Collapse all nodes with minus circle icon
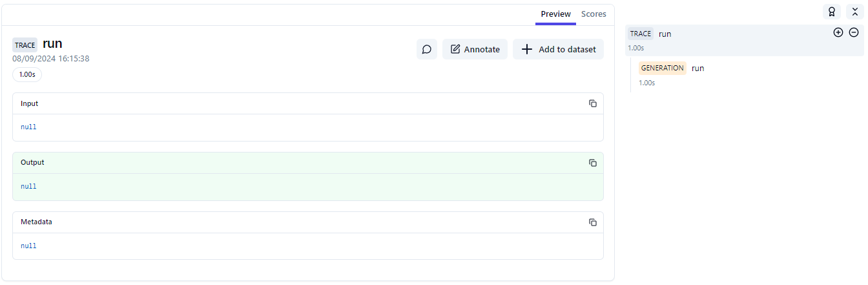The width and height of the screenshot is (868, 285). point(853,32)
